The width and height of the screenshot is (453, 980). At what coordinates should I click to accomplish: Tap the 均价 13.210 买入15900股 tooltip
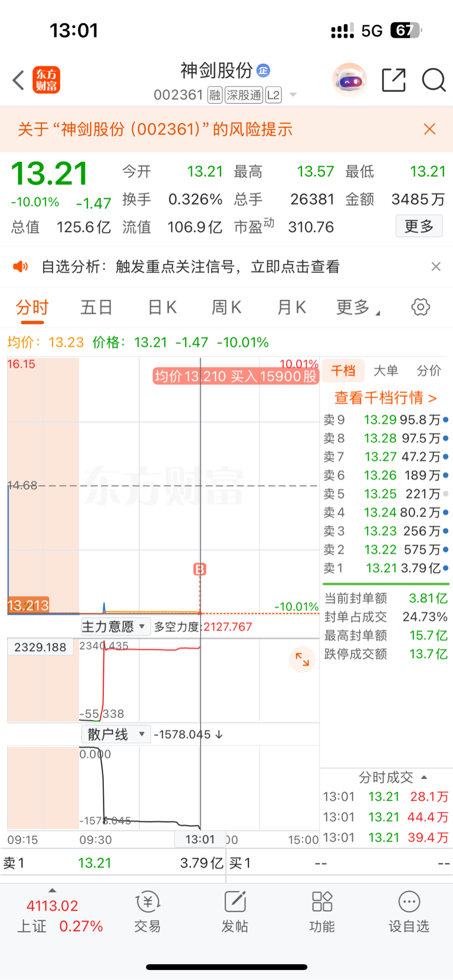click(x=236, y=376)
